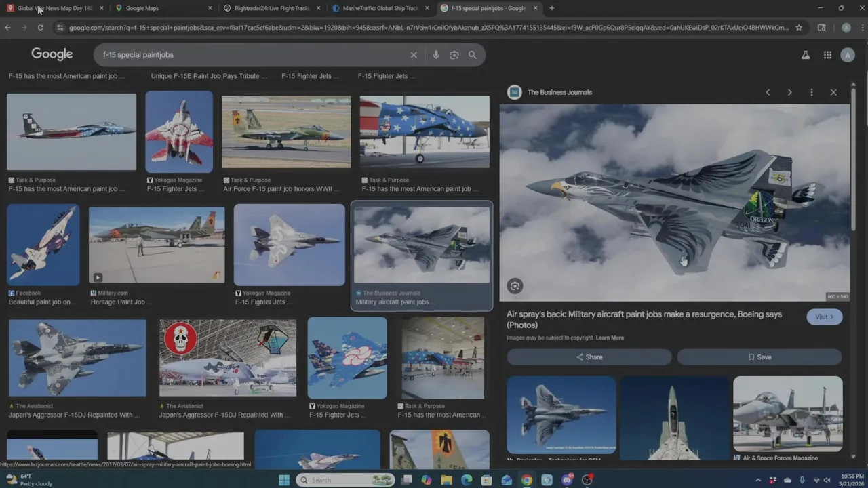
Task: Open Search Labs flask icon
Action: tap(806, 55)
